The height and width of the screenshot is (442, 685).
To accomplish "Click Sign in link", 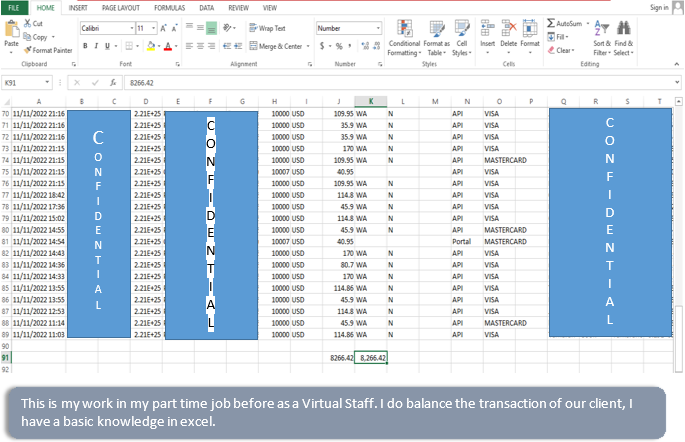I will coord(659,7).
